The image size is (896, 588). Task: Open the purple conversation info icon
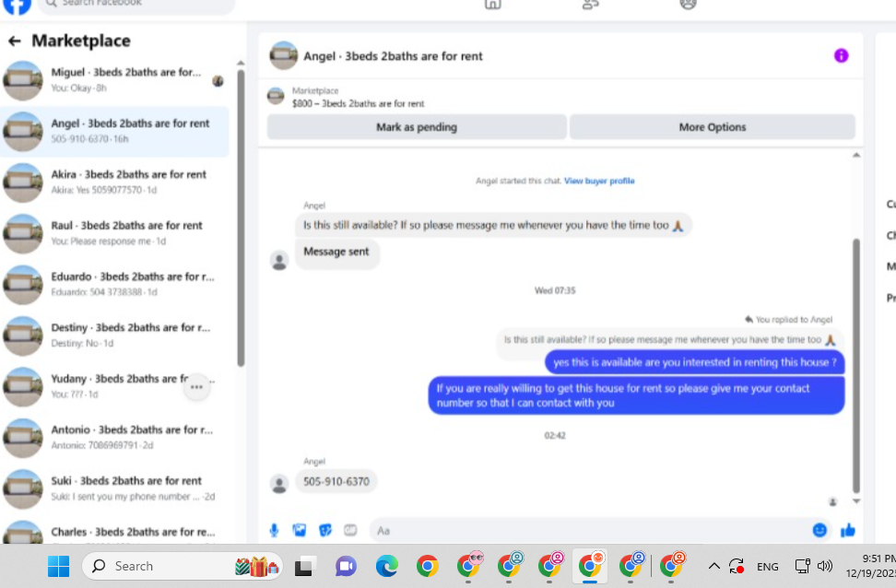(x=841, y=55)
